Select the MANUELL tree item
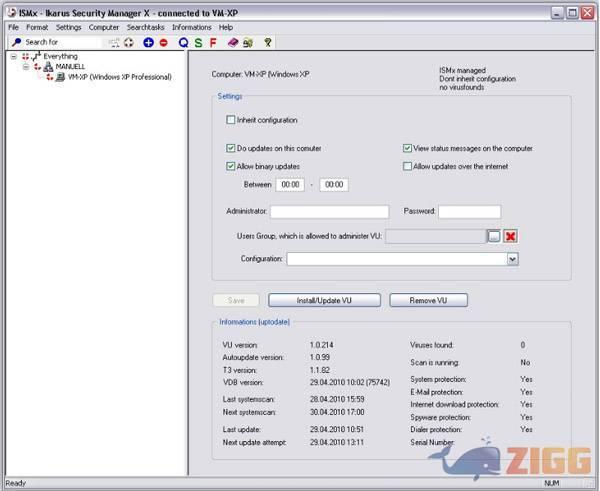 point(70,67)
